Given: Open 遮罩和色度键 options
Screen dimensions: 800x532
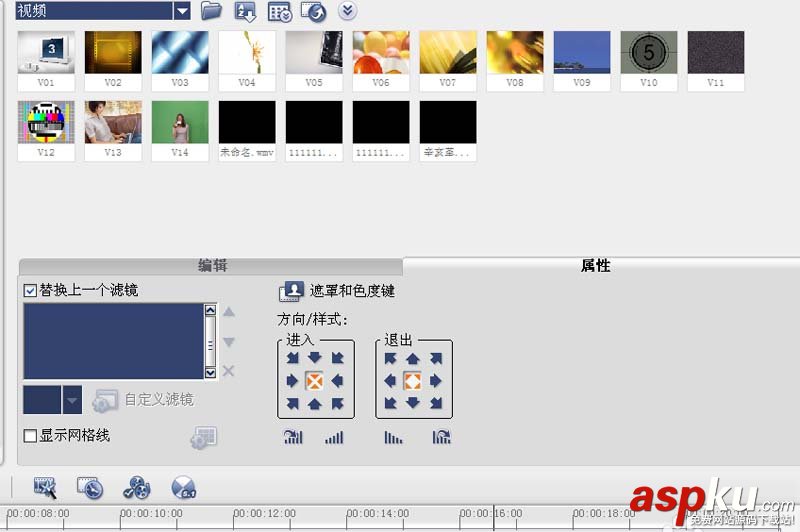Looking at the screenshot, I should pyautogui.click(x=337, y=291).
